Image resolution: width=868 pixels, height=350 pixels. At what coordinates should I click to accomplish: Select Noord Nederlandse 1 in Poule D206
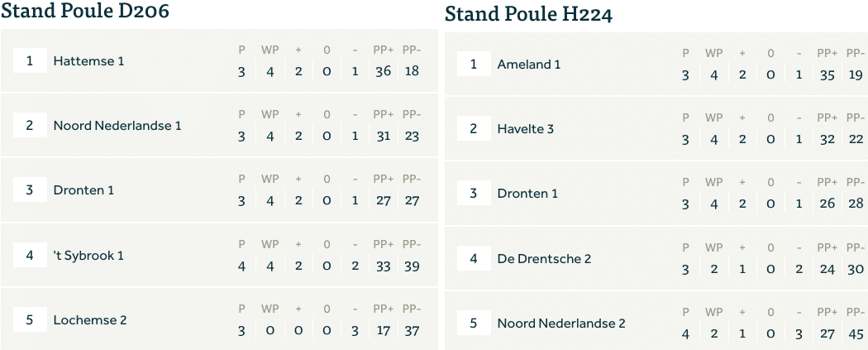click(x=117, y=126)
